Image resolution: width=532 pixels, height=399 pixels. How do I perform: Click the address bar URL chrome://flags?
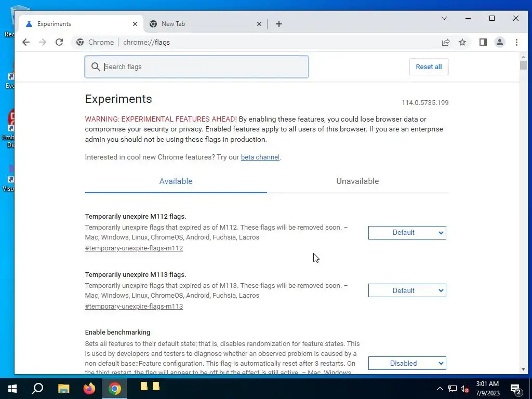[x=146, y=42]
